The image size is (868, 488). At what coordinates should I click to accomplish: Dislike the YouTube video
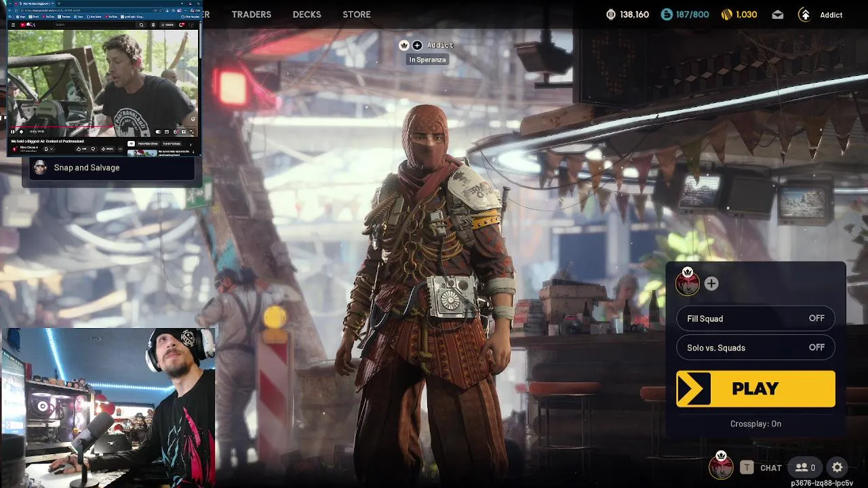93,149
